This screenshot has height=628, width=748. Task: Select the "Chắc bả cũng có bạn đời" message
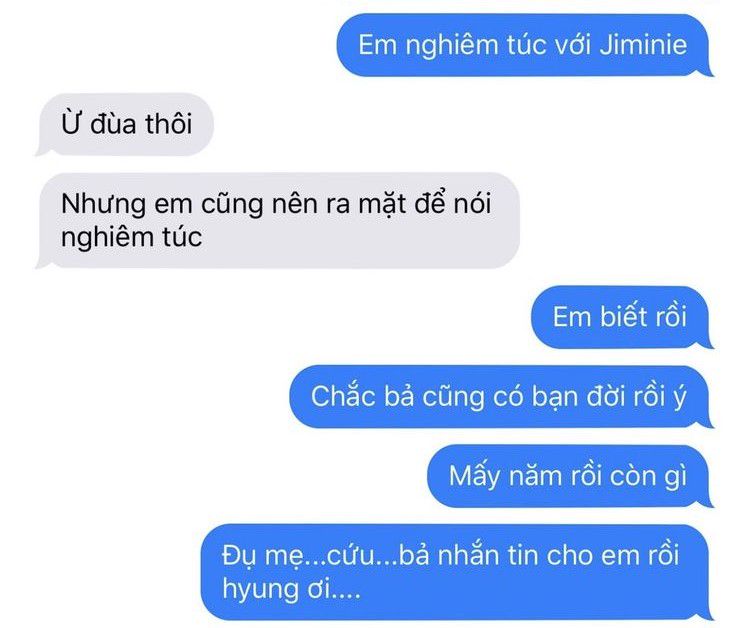pos(501,397)
